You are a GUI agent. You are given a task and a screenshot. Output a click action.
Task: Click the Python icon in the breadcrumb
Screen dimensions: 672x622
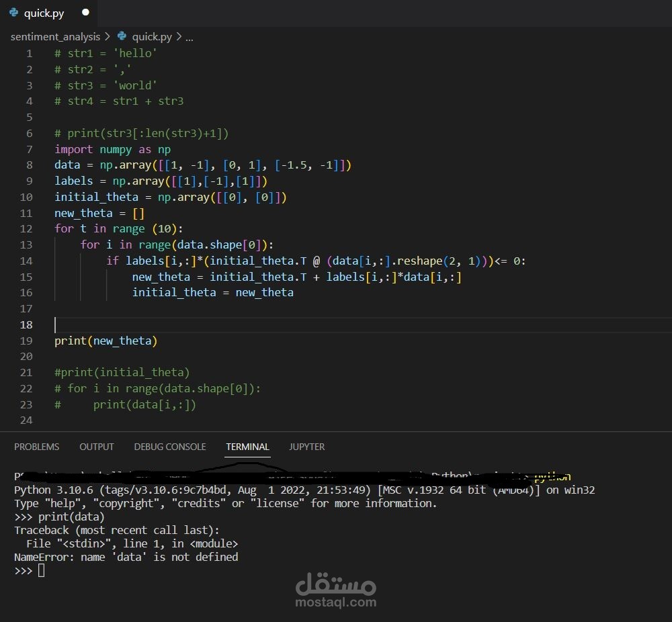click(x=122, y=36)
